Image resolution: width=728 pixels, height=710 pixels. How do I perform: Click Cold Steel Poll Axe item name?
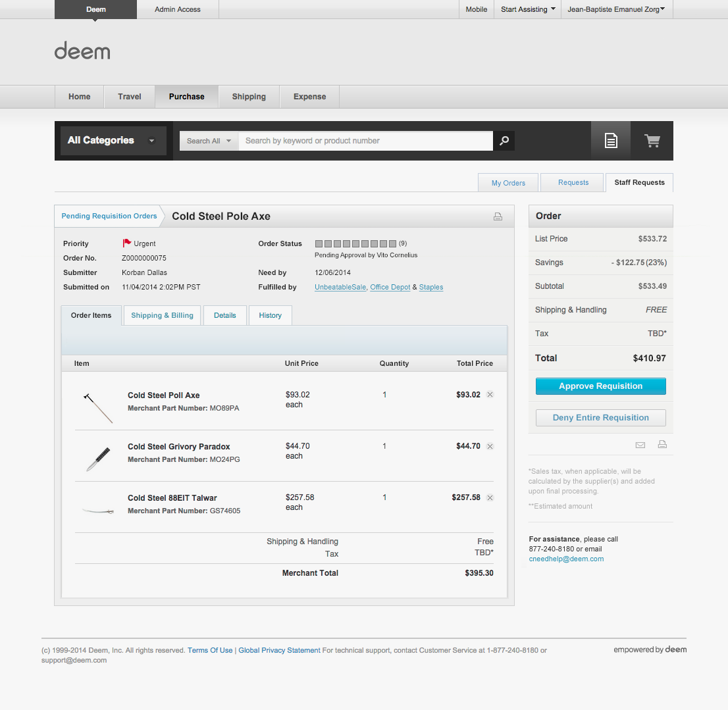(163, 395)
